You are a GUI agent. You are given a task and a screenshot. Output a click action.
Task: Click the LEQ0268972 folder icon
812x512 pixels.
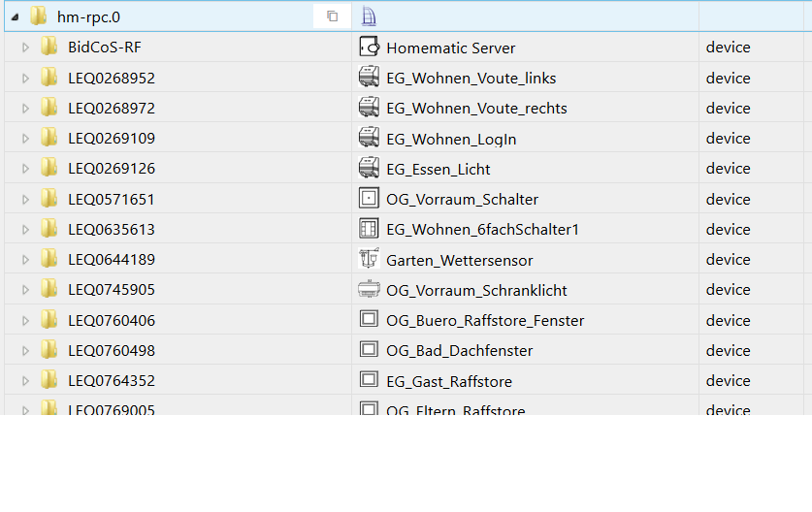(49, 108)
